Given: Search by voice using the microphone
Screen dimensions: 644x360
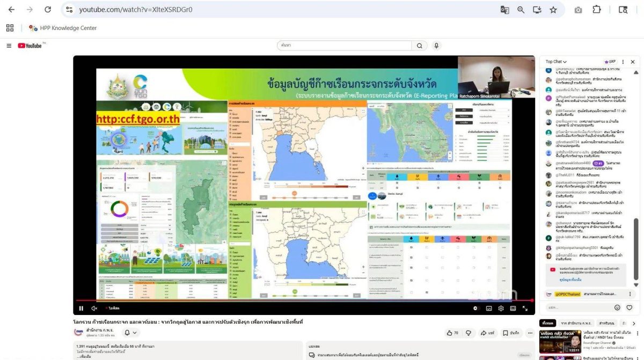Looking at the screenshot, I should [x=436, y=46].
